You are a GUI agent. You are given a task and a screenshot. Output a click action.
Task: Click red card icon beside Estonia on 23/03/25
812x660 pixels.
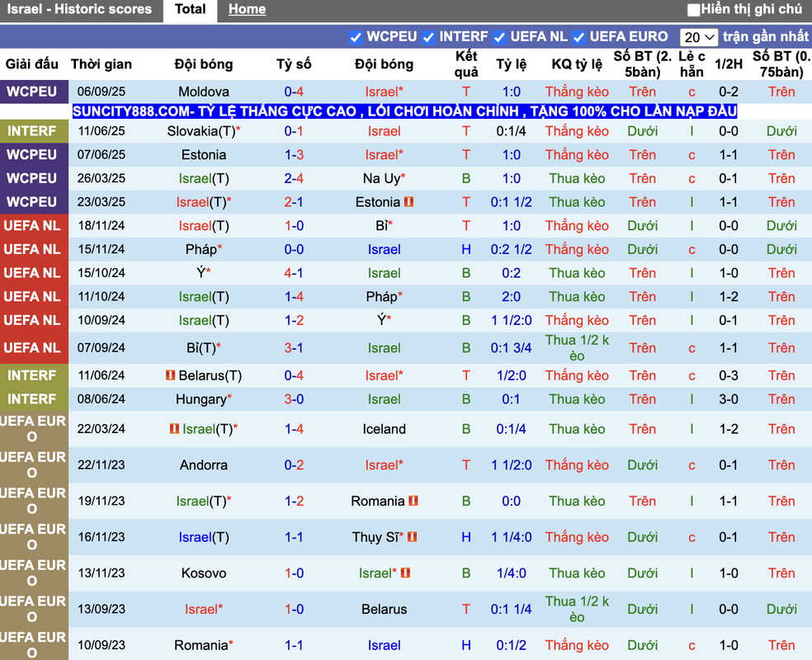click(409, 202)
